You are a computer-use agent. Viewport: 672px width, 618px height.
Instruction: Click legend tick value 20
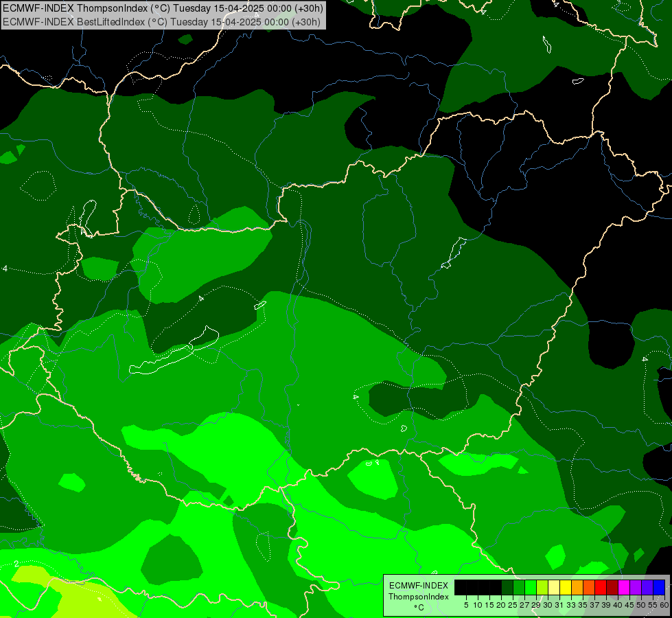click(501, 605)
